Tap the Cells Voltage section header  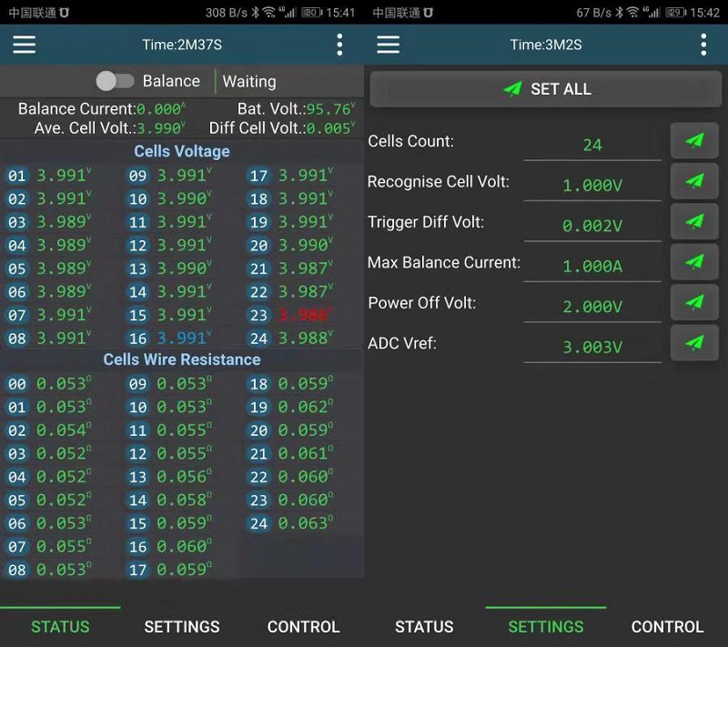coord(181,151)
